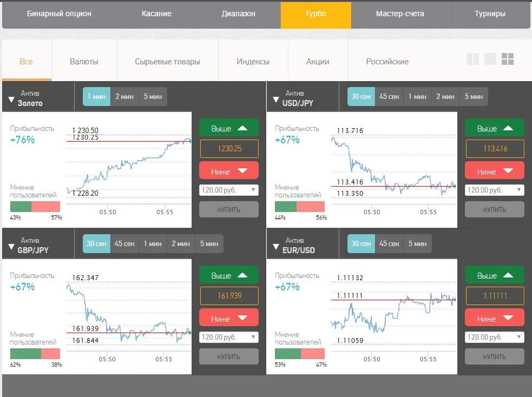Select the Турбо tab

tap(316, 15)
